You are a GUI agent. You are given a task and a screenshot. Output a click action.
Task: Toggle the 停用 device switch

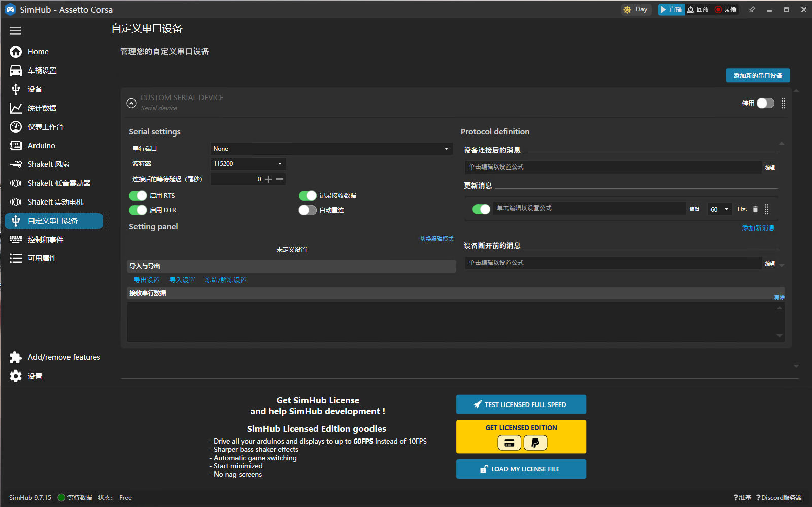point(765,104)
